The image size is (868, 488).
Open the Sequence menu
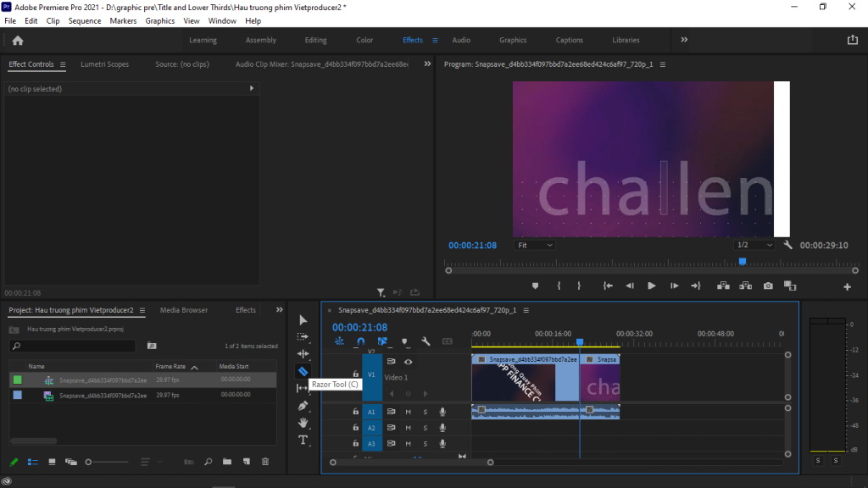84,20
